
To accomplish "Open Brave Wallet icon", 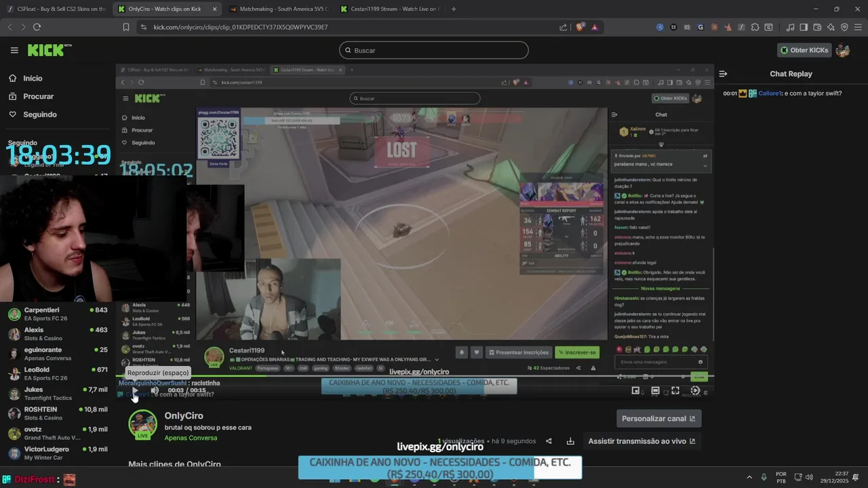I will (817, 27).
